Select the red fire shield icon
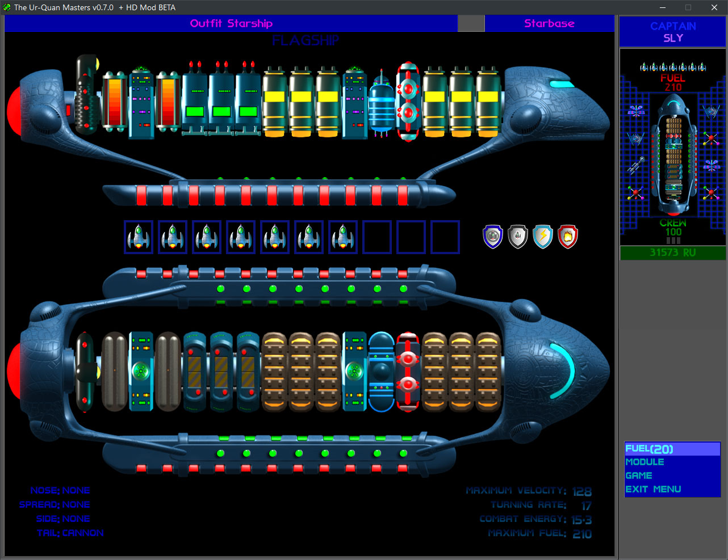Screen dimensions: 728x560 click(568, 237)
